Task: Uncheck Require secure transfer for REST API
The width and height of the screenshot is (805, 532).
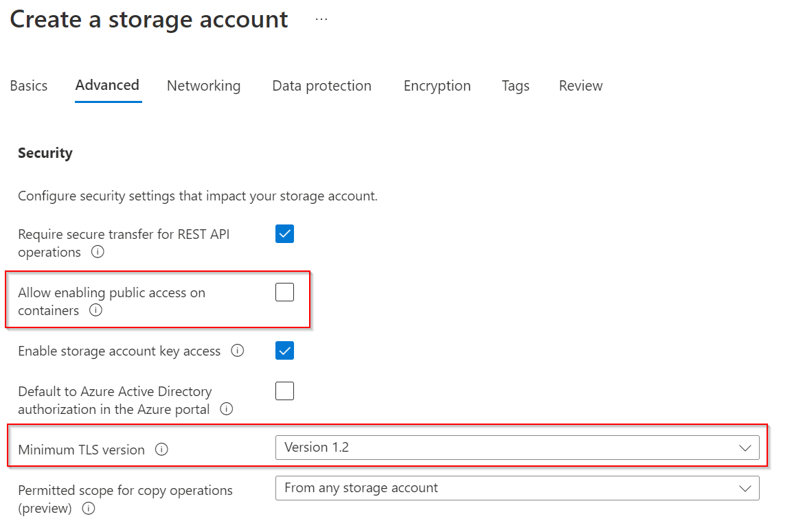Action: (284, 234)
